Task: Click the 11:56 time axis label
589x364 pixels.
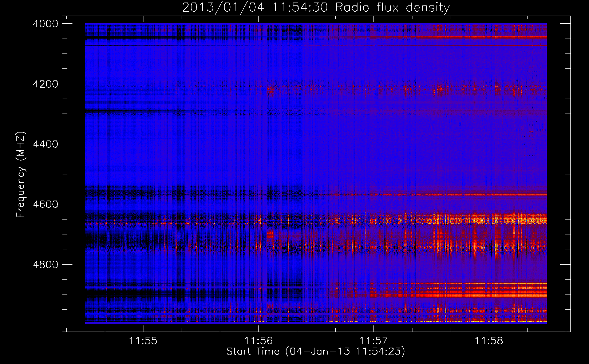Action: 258,341
